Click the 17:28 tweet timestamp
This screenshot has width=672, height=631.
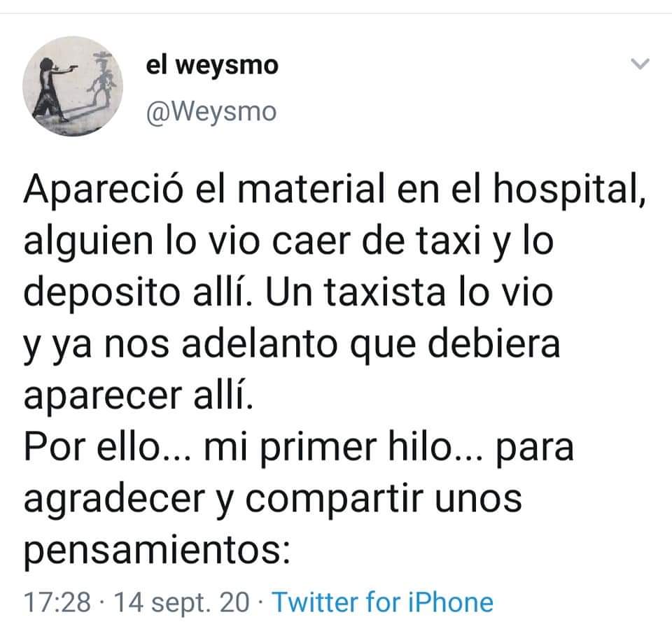57,602
